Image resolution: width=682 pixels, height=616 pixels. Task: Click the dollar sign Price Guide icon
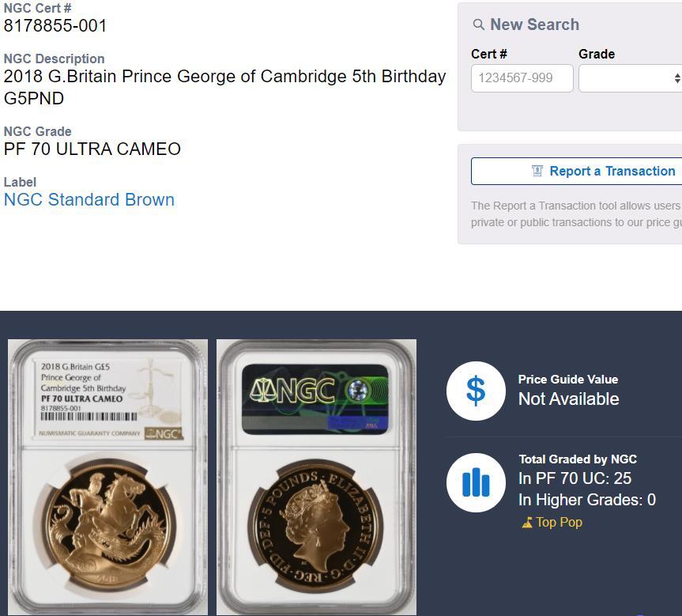476,391
